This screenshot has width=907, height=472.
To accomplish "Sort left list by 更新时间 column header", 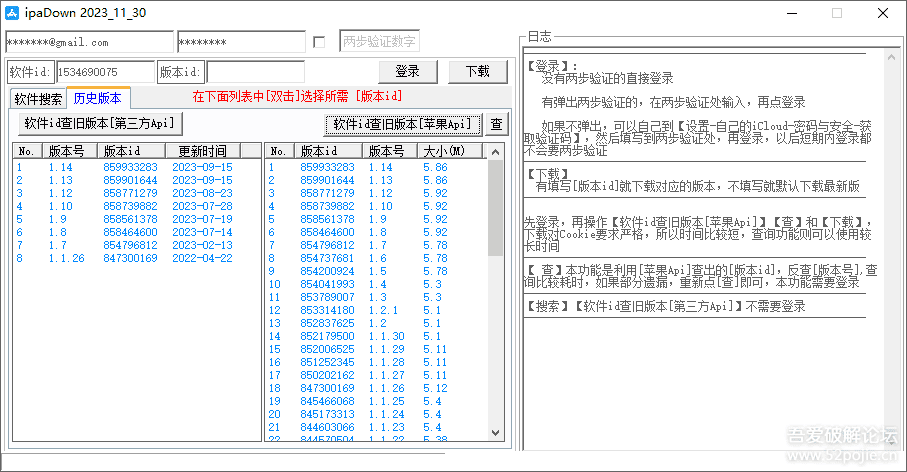I will coord(209,151).
